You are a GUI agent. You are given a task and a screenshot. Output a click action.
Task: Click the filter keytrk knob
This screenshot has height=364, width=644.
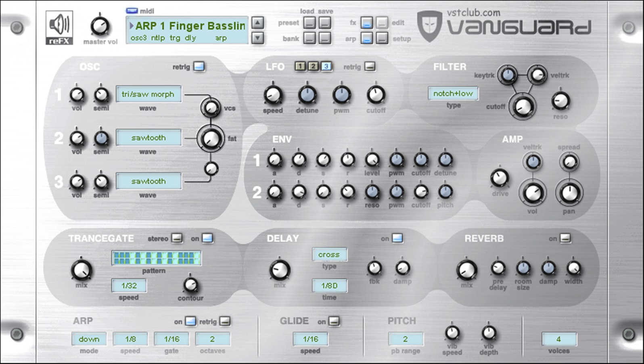508,75
